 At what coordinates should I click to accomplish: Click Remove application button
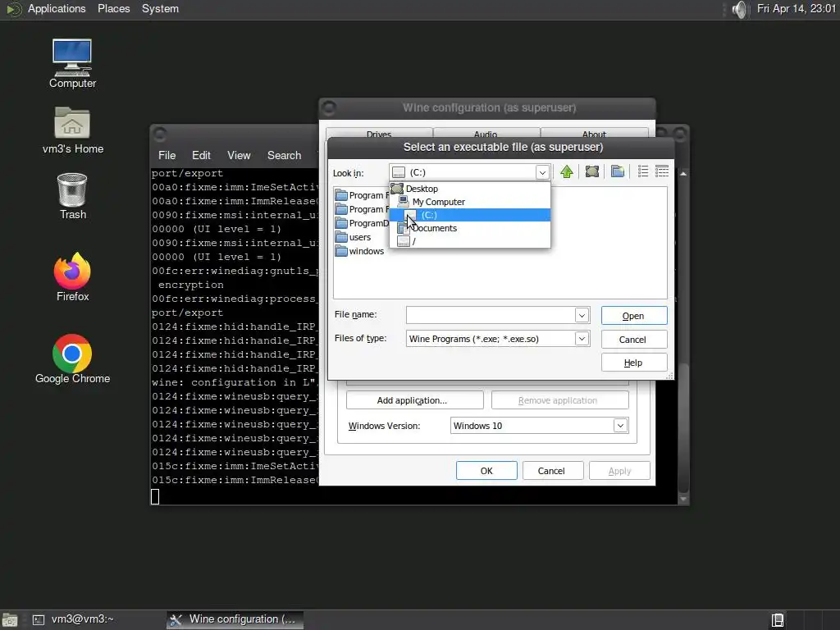click(x=559, y=400)
